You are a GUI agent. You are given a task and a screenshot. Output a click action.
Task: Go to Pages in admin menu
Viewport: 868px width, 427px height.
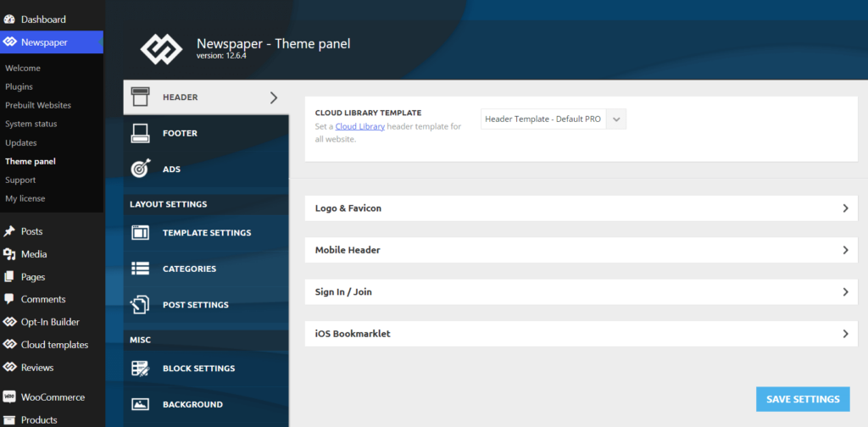52,276
